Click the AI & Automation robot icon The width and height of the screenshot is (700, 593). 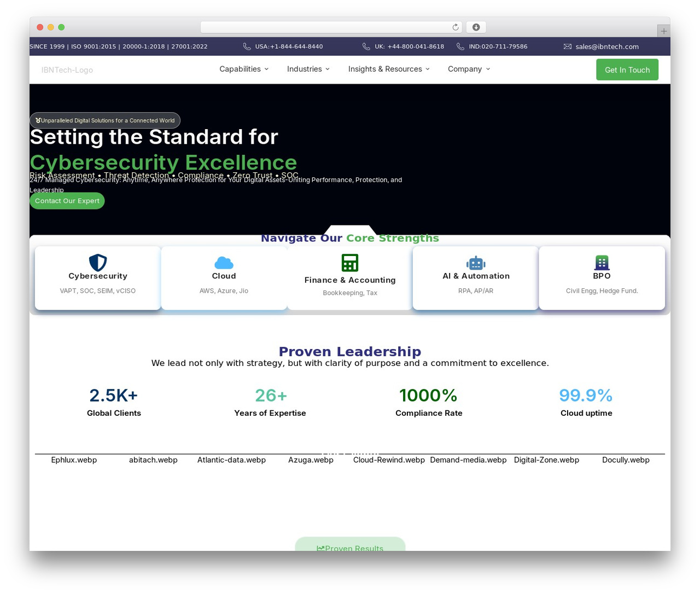(x=476, y=263)
